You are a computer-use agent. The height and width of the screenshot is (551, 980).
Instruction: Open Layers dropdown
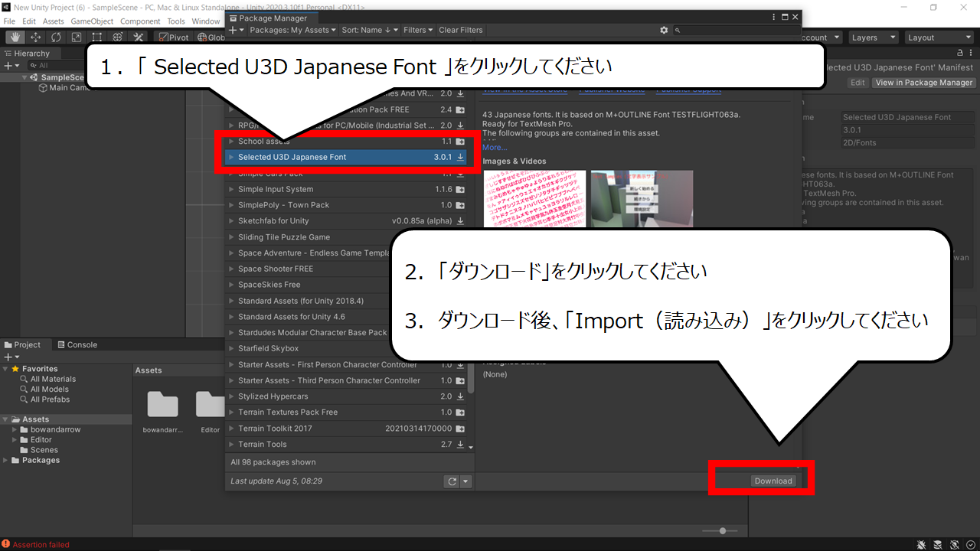pos(872,37)
